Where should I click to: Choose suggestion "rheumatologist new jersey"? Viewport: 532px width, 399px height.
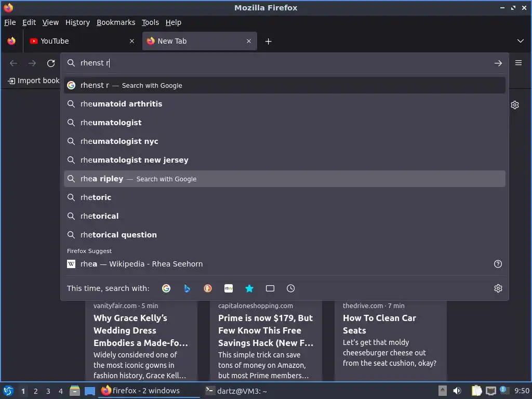tap(285, 160)
